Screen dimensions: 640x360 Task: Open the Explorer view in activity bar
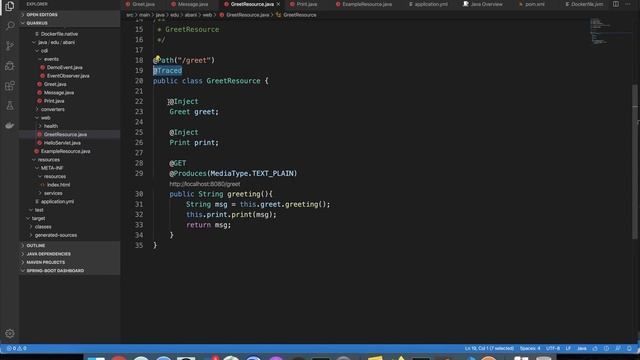[x=9, y=6]
